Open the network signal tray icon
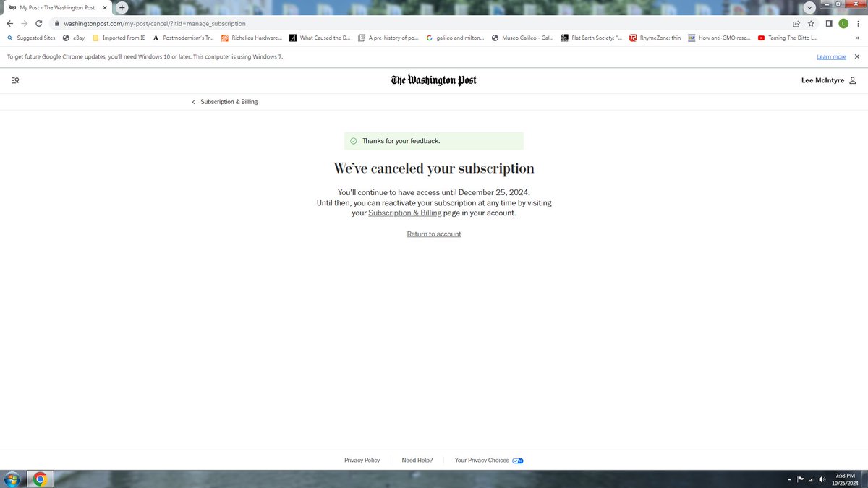The image size is (868, 488). (811, 479)
